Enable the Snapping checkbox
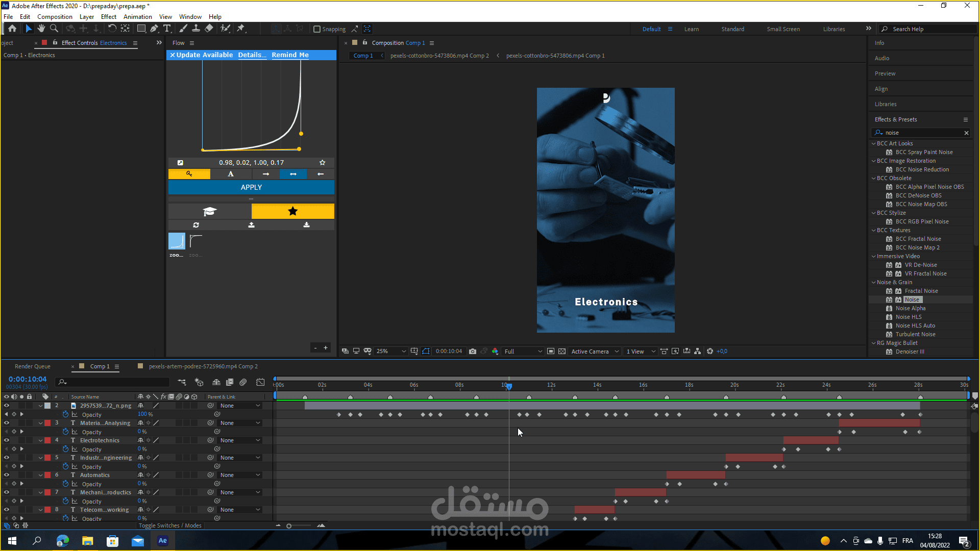This screenshot has width=980, height=551. (317, 29)
